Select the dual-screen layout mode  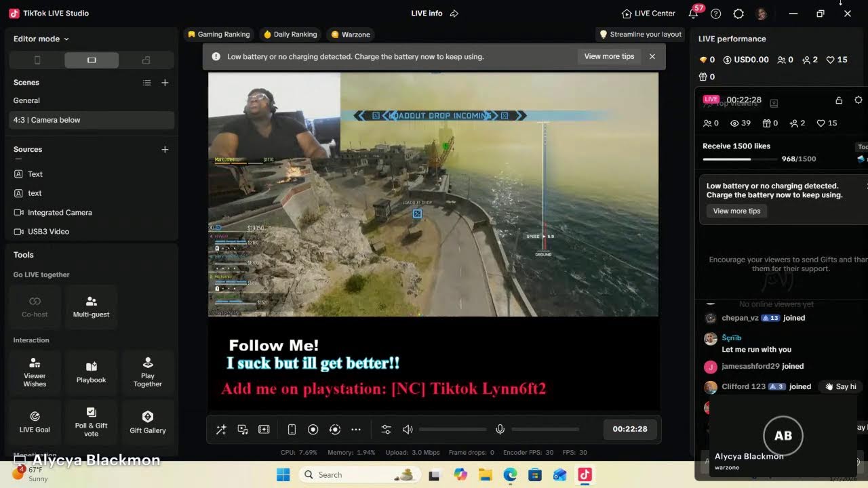click(146, 60)
